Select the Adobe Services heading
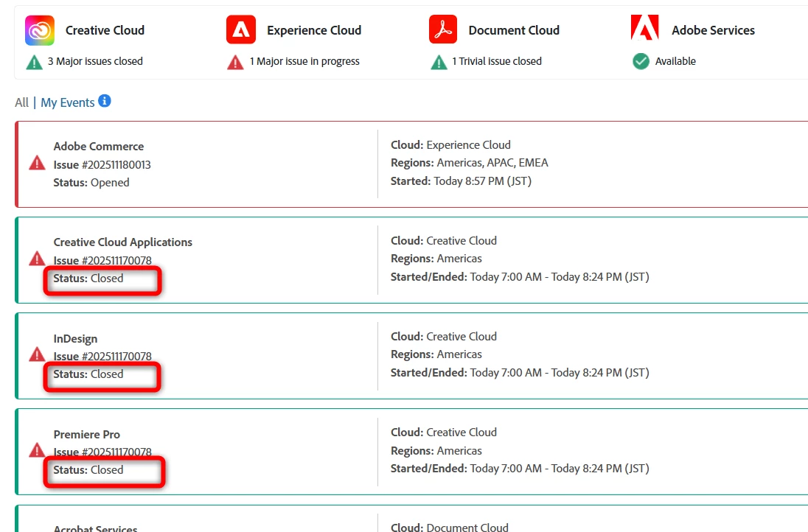 (x=713, y=30)
